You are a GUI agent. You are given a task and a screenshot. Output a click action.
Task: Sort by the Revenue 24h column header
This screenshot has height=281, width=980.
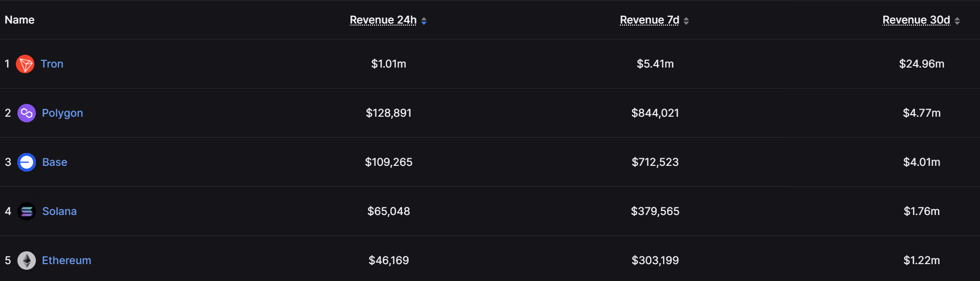click(x=383, y=20)
